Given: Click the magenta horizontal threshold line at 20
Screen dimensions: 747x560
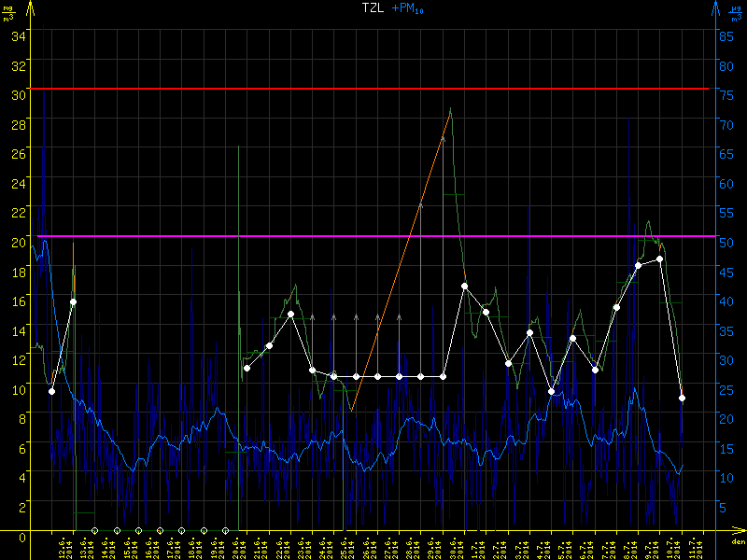Looking at the screenshot, I should [373, 236].
